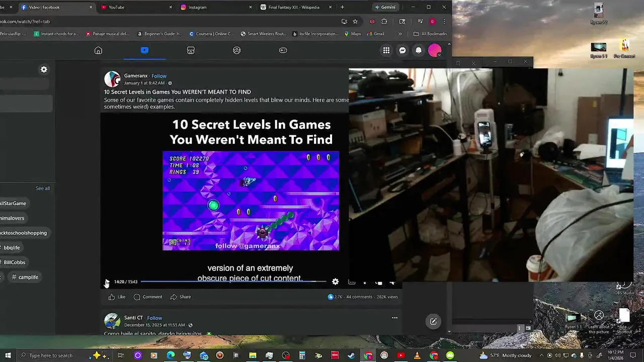644x362 pixels.
Task: Open the All Bookmarks folder
Action: tap(430, 34)
